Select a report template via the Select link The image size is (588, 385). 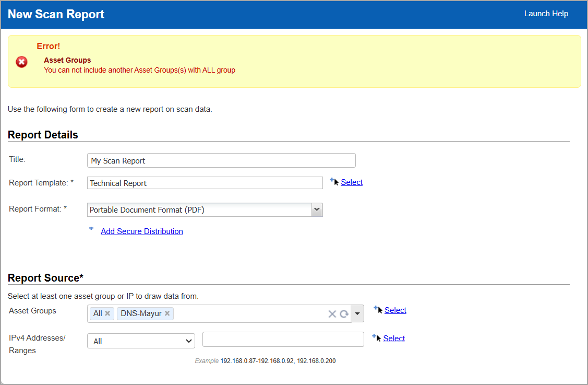(x=351, y=182)
